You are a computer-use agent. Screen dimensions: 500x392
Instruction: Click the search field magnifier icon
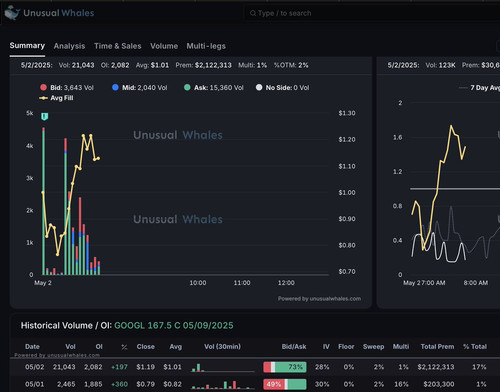click(x=253, y=13)
